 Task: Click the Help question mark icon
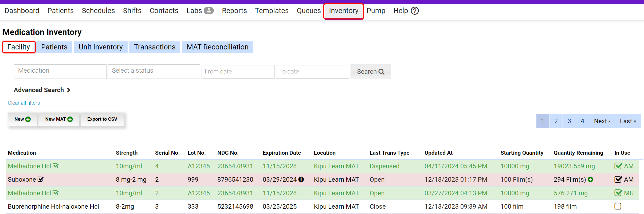(415, 11)
